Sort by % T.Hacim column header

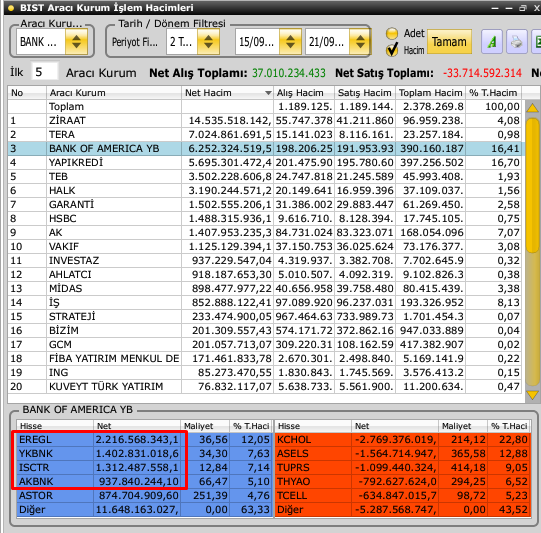pyautogui.click(x=493, y=93)
